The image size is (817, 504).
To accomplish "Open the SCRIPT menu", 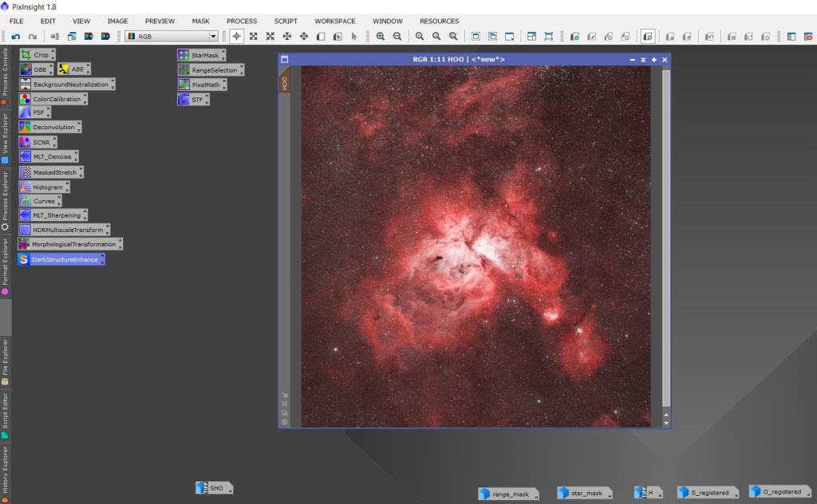I will [x=286, y=21].
